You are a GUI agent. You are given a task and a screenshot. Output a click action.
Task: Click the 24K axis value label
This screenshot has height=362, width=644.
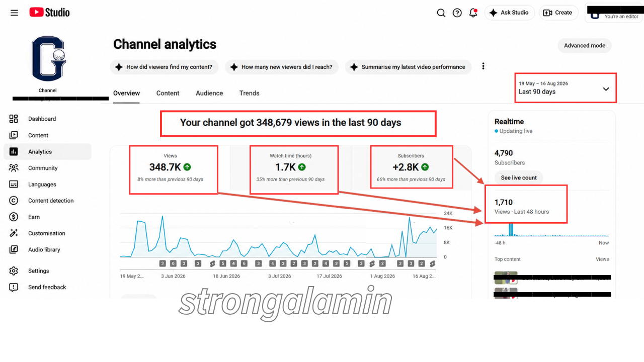pyautogui.click(x=448, y=214)
